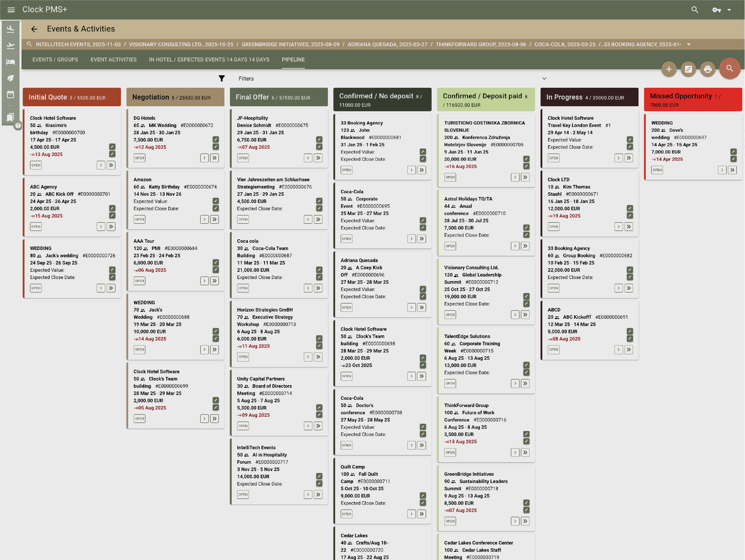Image resolution: width=745 pixels, height=560 pixels.
Task: Click the round printer button
Action: coord(708,69)
